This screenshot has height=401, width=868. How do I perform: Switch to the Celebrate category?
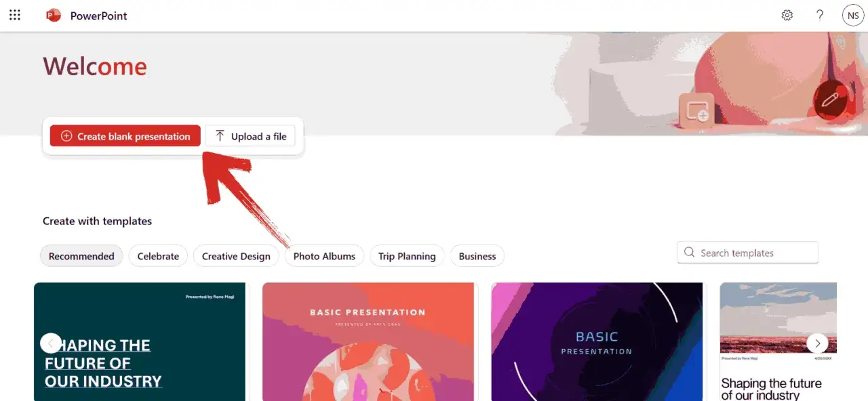click(158, 256)
